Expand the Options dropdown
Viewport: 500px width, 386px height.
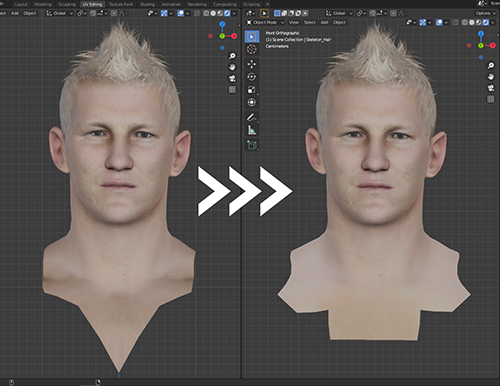485,13
